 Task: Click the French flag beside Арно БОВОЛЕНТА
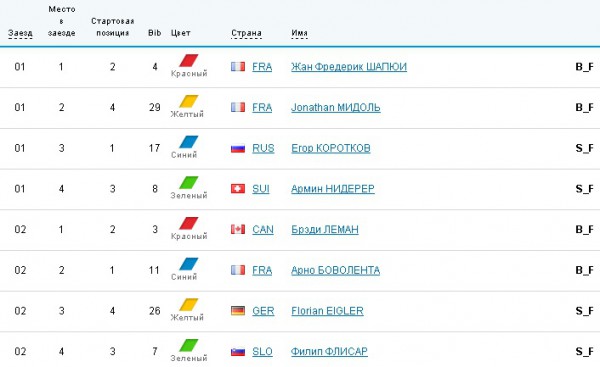pos(238,270)
